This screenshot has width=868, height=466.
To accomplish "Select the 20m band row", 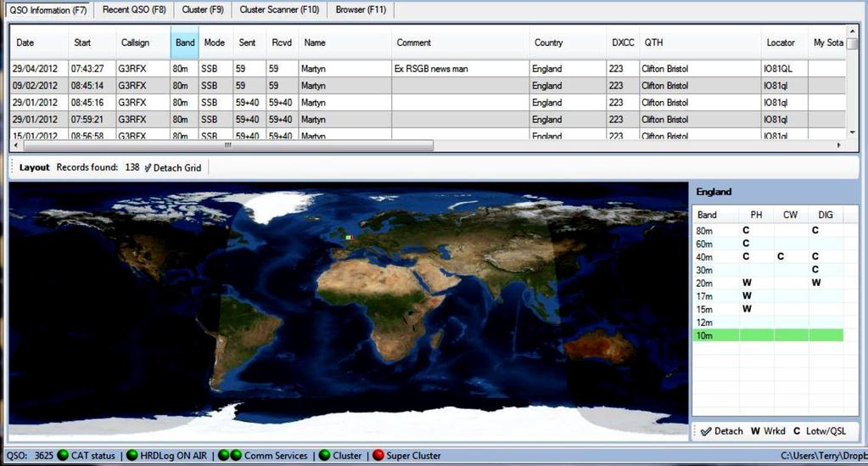I will (769, 284).
